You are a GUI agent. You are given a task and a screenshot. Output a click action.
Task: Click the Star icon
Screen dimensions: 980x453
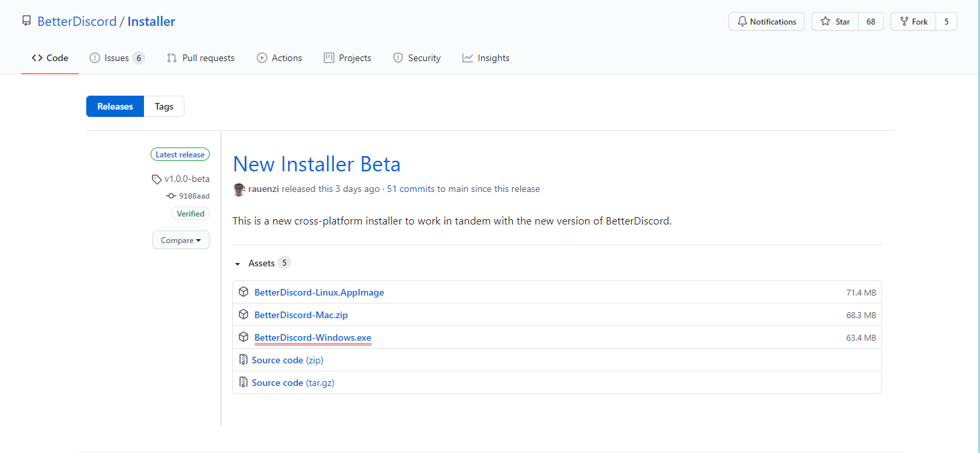825,21
